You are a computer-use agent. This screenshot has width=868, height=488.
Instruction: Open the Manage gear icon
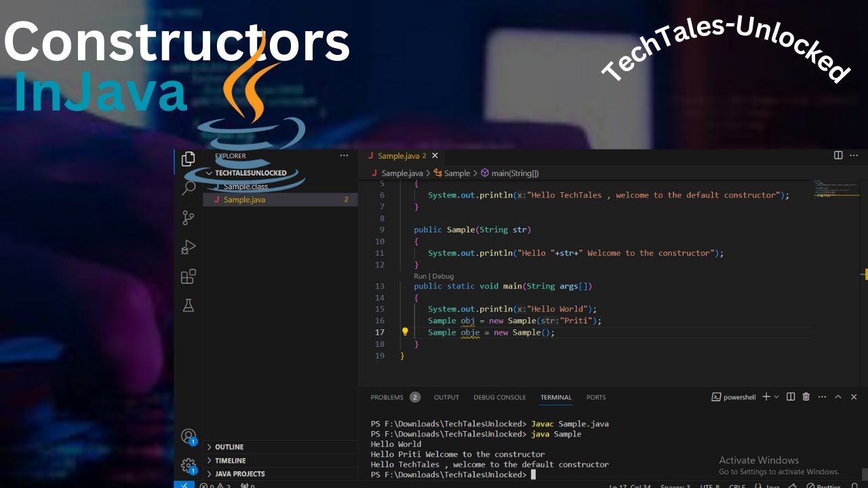189,466
